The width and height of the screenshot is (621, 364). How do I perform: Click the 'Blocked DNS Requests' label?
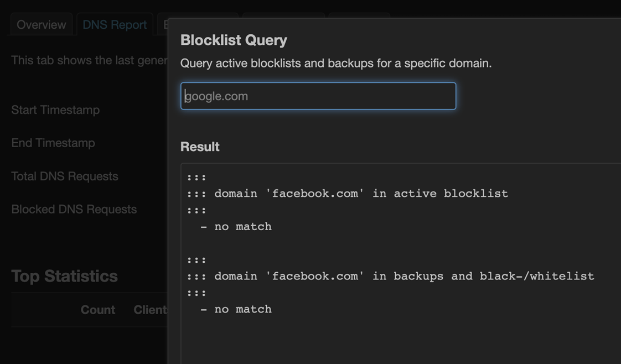(x=74, y=210)
